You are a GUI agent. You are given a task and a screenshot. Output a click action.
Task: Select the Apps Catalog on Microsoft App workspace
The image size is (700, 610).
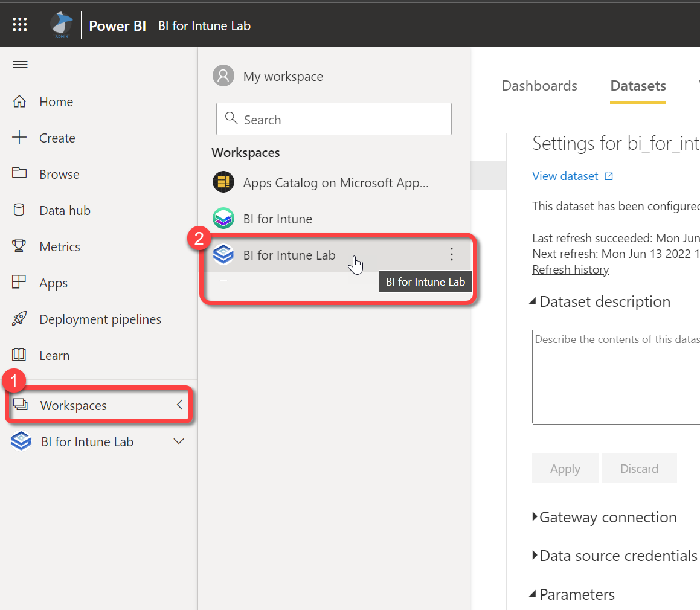336,182
